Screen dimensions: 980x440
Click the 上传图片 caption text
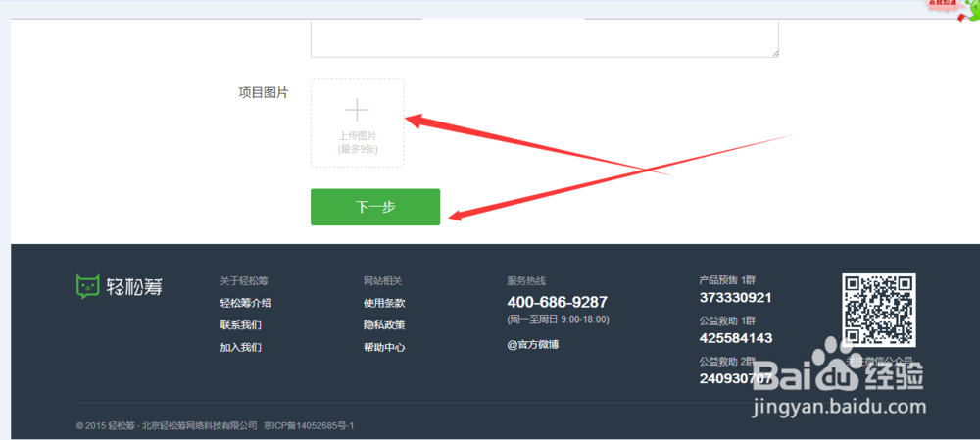[358, 135]
